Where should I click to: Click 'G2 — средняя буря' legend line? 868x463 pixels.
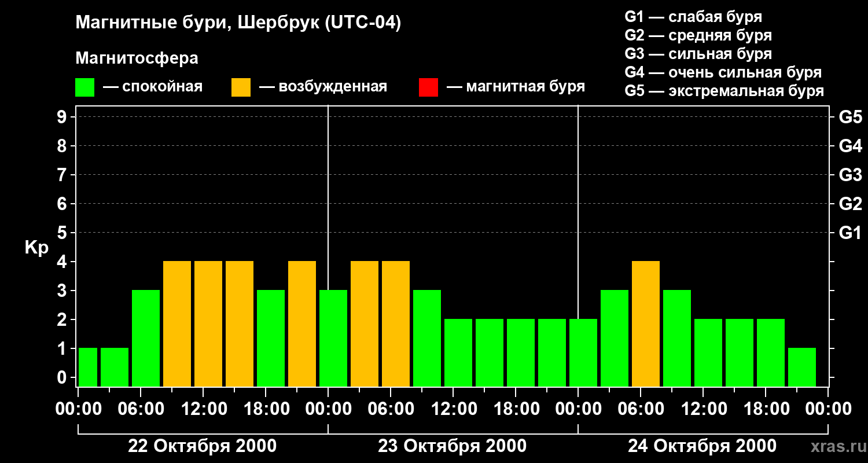click(x=698, y=35)
